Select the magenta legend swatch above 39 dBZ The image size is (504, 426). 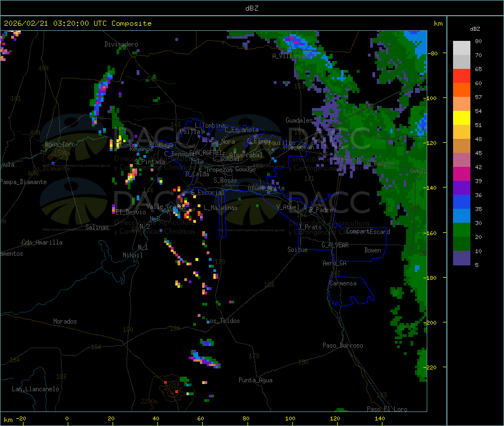461,174
